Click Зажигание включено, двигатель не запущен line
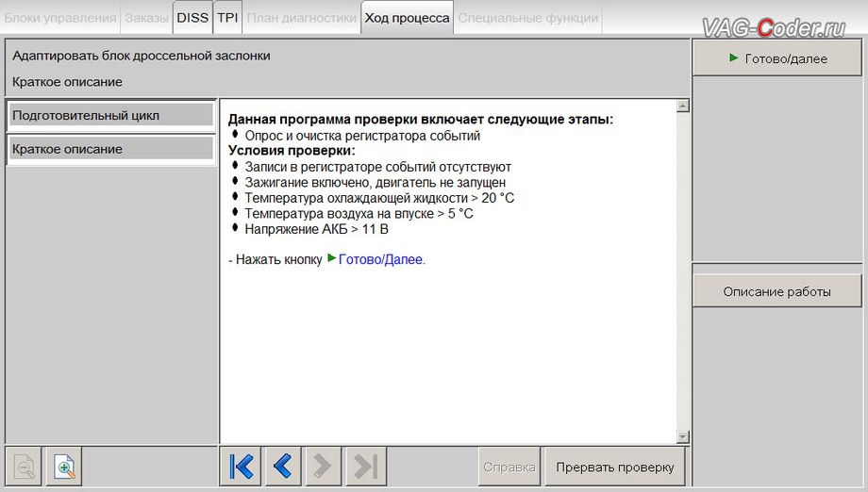 coord(375,183)
